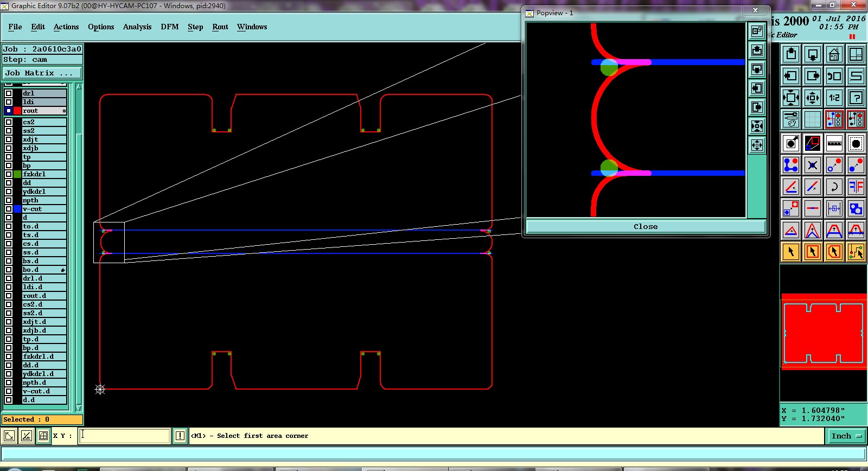Open the Actions menu
Viewport: 868px width, 471px height.
66,27
